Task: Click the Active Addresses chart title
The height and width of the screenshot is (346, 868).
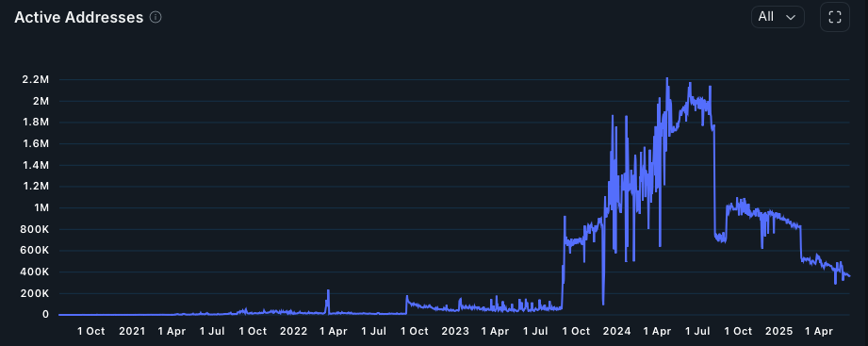Action: click(x=78, y=18)
